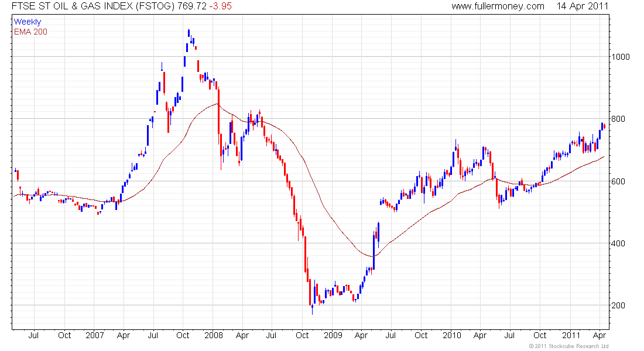Image resolution: width=644 pixels, height=351 pixels.
Task: Click the red change value -3.95
Action: coord(221,6)
